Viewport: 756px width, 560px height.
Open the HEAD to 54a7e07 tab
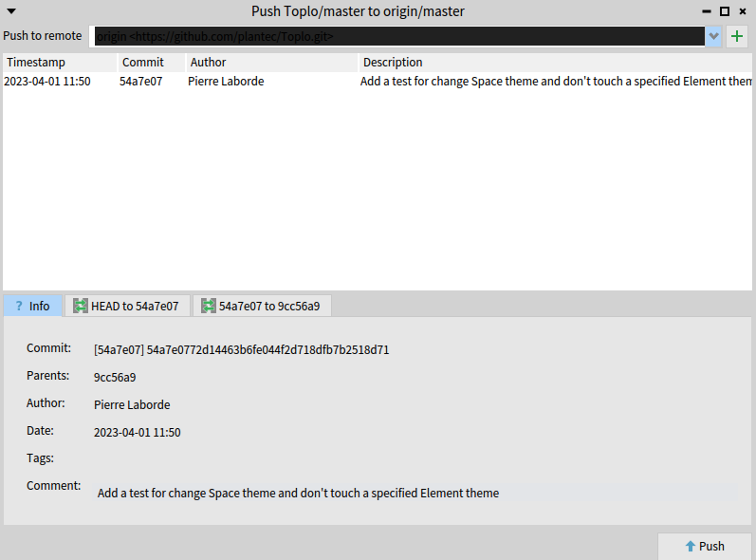tap(127, 306)
